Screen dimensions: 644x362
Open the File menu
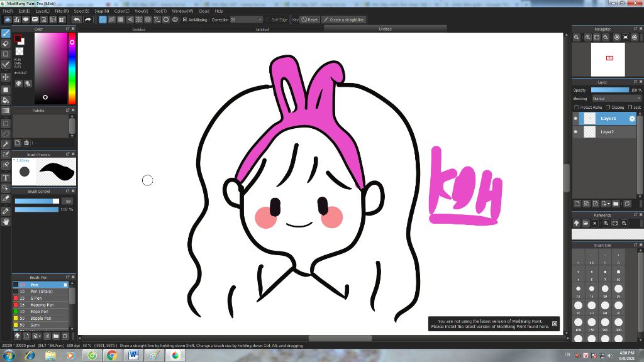(8, 11)
